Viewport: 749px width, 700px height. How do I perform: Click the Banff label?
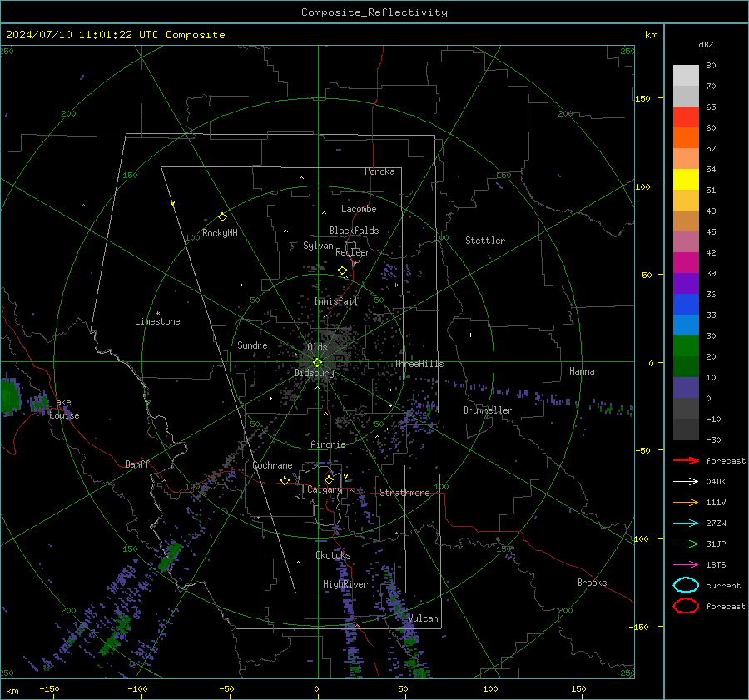click(x=137, y=464)
